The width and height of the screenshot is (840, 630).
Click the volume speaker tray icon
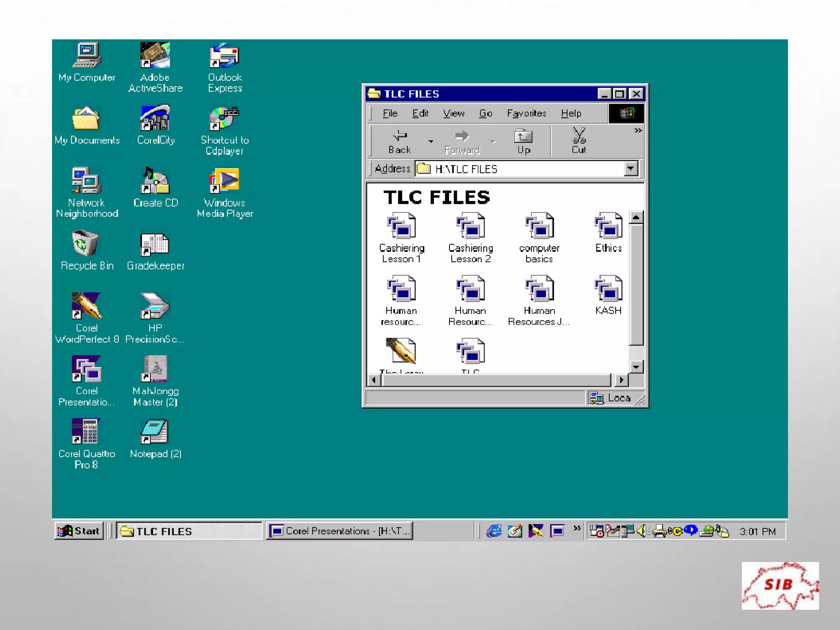(641, 531)
